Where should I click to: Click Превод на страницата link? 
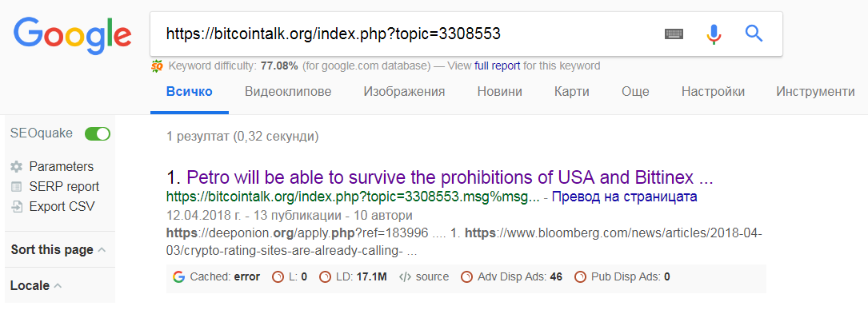pyautogui.click(x=624, y=197)
